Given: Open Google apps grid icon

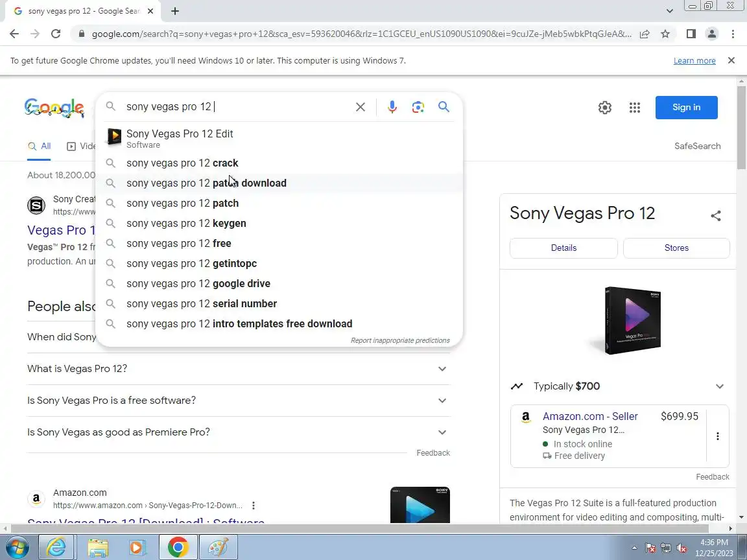Looking at the screenshot, I should click(635, 108).
